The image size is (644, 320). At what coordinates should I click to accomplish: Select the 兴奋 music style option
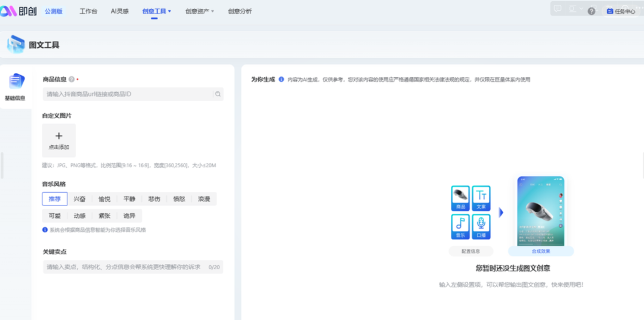coord(79,199)
